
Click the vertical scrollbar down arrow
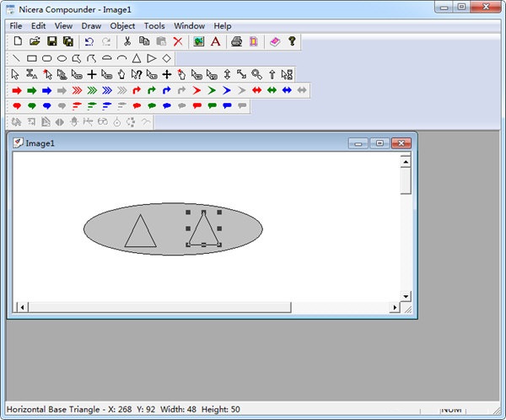point(406,296)
